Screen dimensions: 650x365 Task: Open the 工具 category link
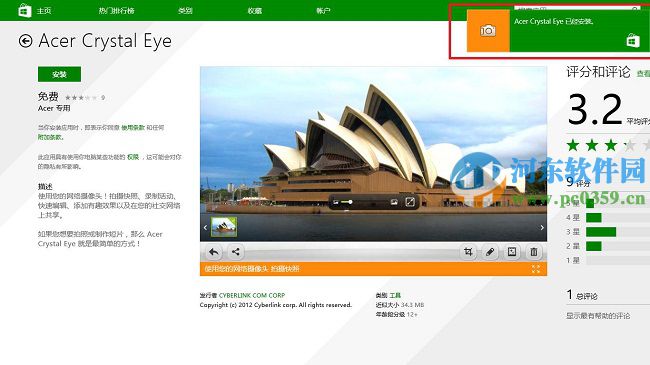(x=395, y=295)
